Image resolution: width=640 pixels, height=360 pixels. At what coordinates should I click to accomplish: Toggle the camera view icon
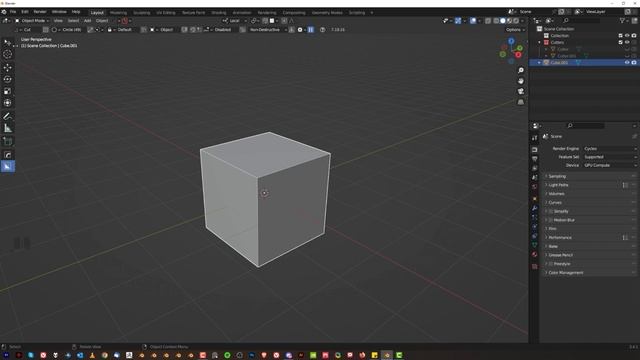[x=521, y=91]
